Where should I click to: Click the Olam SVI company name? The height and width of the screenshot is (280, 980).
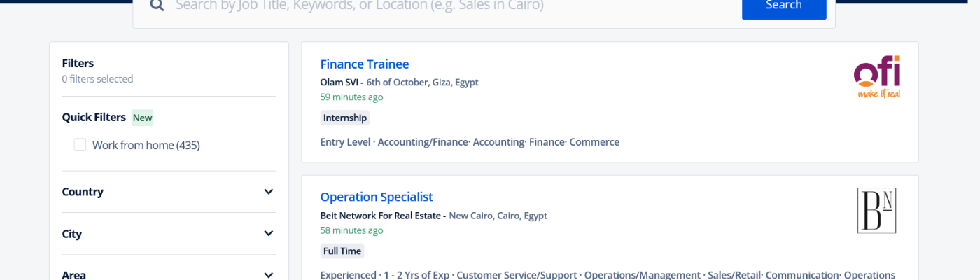point(339,82)
